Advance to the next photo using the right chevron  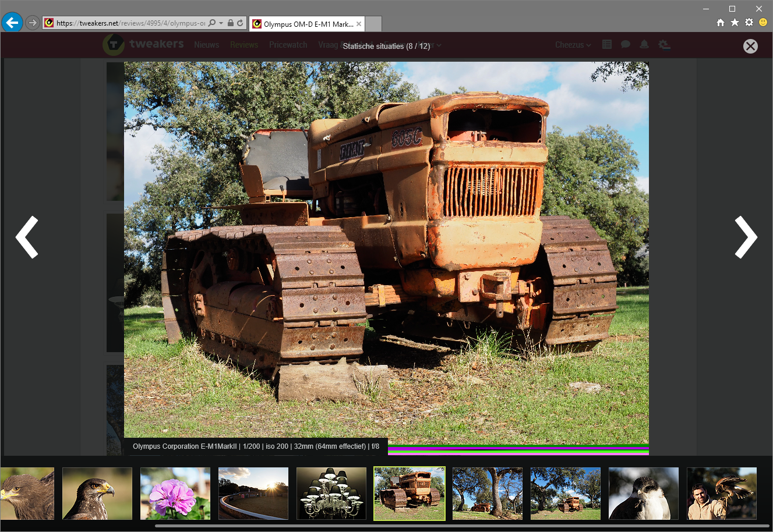coord(746,237)
